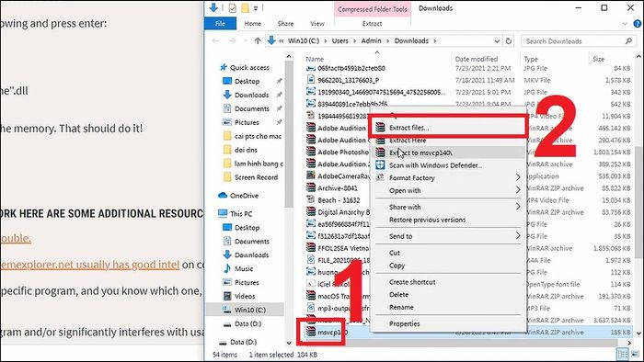Choose Extract Here from context menu

click(x=448, y=141)
